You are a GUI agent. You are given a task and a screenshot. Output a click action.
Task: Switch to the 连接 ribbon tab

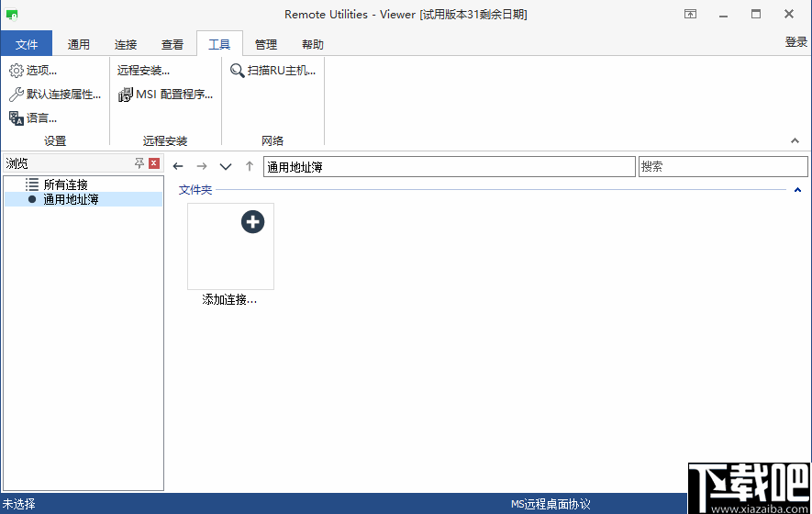coord(126,44)
